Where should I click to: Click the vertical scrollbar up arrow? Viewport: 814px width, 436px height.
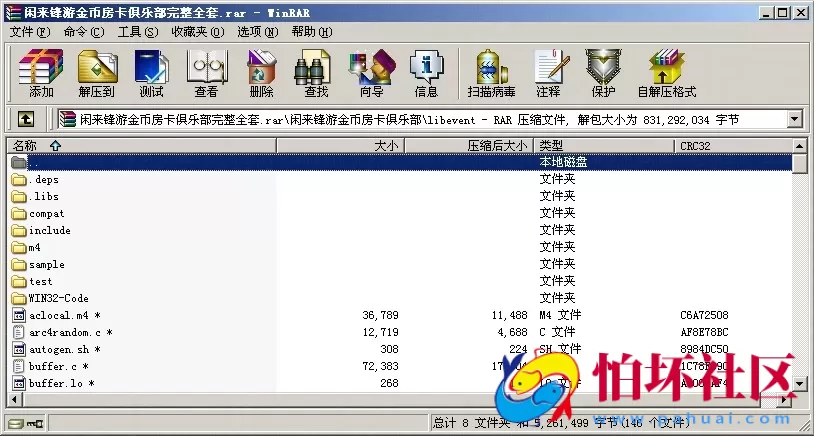tap(800, 146)
